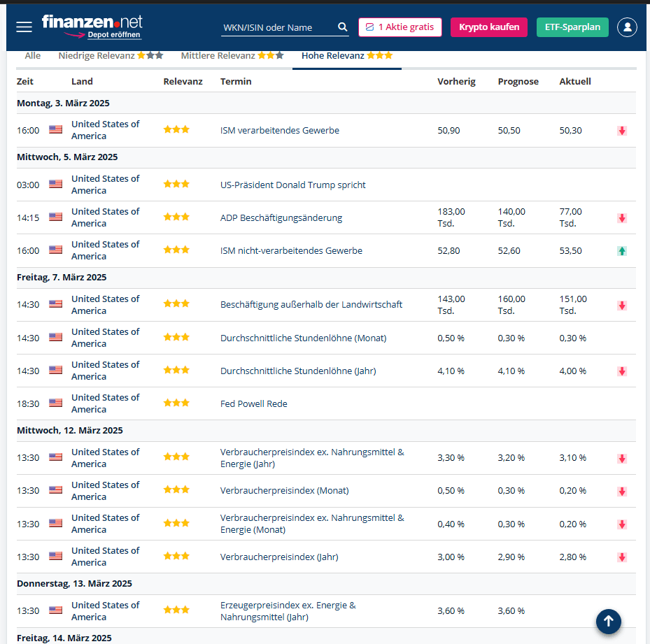
Task: Click the ETF-Sparplan button
Action: click(572, 27)
